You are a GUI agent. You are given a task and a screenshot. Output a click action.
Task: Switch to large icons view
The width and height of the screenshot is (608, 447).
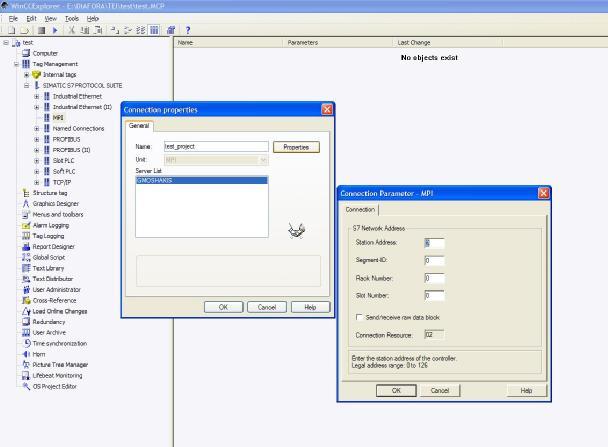click(x=114, y=30)
